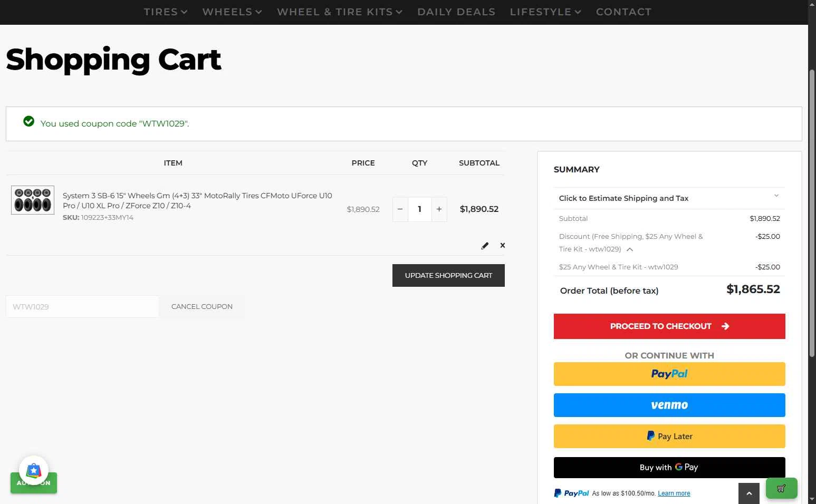Cancel the applied coupon
Viewport: 816px width, 504px height.
[202, 306]
